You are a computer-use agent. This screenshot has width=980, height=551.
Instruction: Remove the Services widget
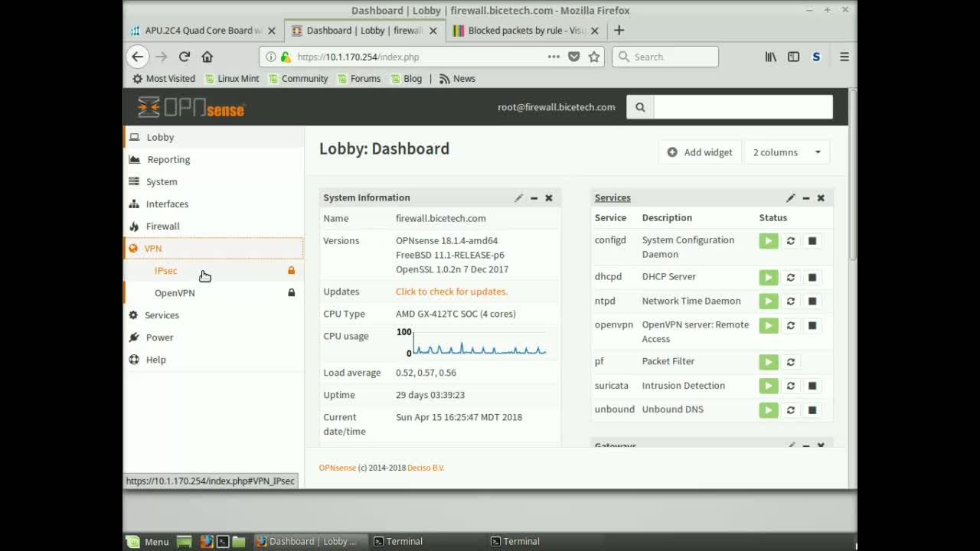(x=821, y=197)
